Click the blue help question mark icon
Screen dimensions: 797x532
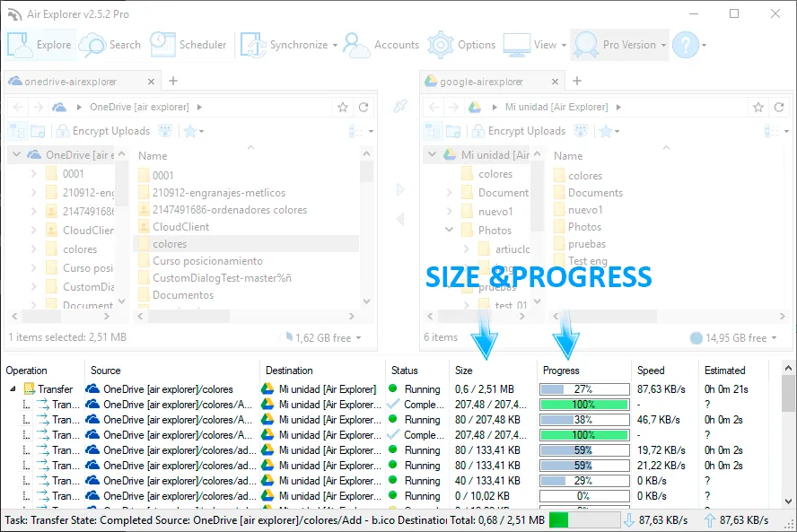[686, 45]
